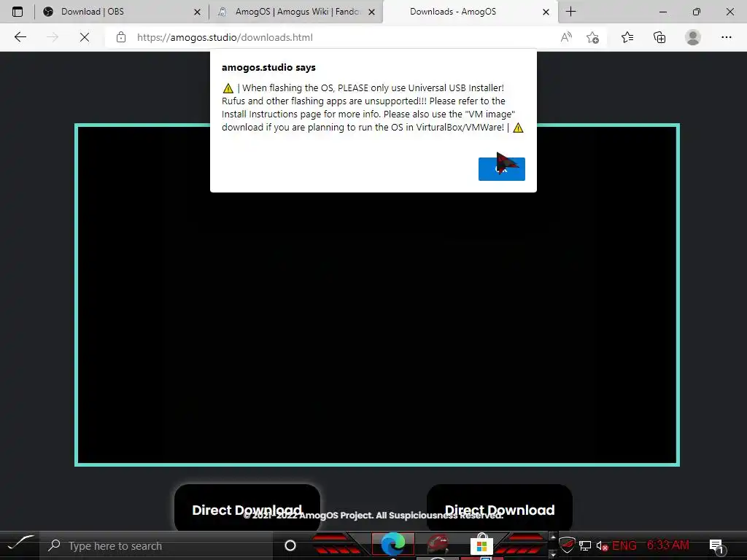Close the Downloads - AmogOS tab
This screenshot has height=560, width=747.
tap(546, 12)
